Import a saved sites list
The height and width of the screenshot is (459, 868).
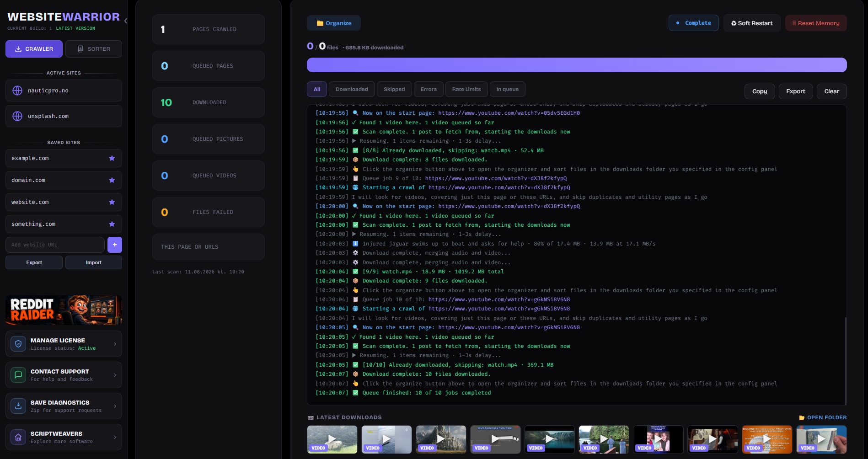pyautogui.click(x=94, y=262)
